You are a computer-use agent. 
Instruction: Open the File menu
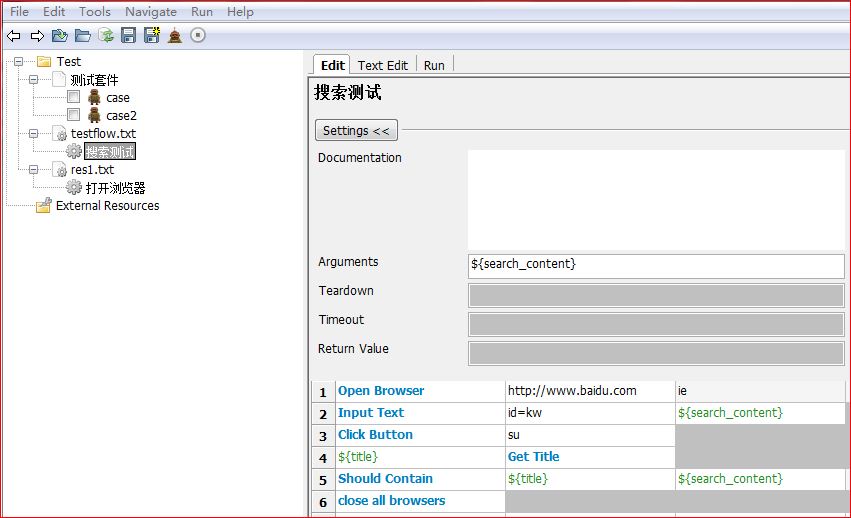coord(19,11)
